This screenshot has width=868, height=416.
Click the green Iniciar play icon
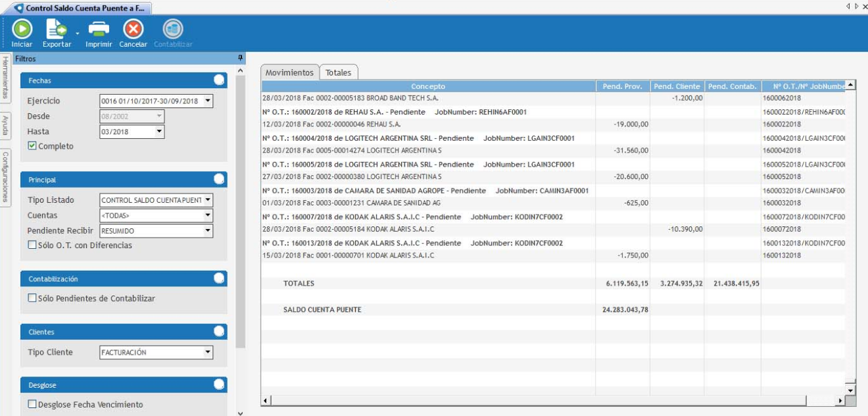pyautogui.click(x=22, y=29)
